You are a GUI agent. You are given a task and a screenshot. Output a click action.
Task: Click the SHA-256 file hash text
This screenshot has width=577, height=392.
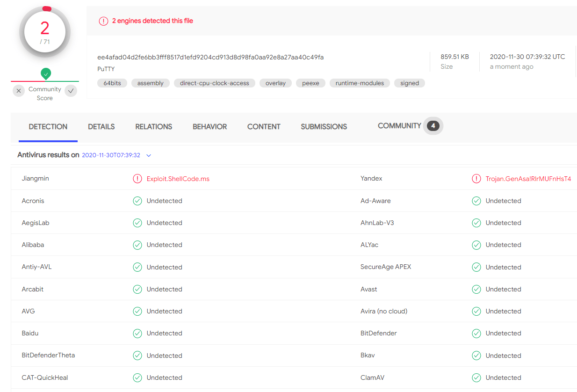pyautogui.click(x=210, y=57)
